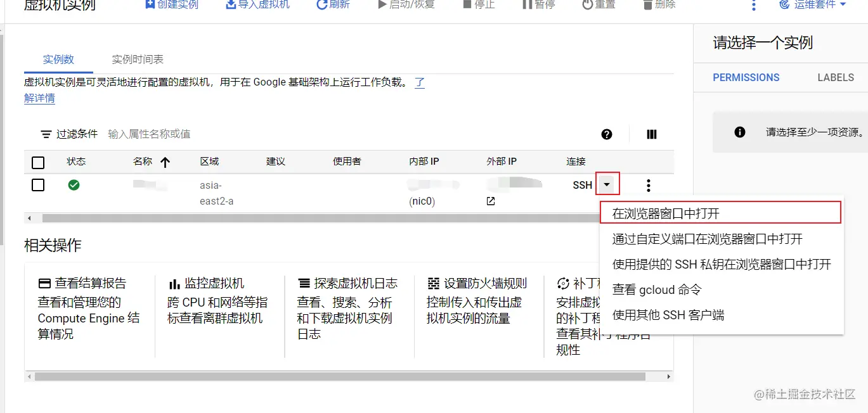The height and width of the screenshot is (413, 868).
Task: Sort by Name (名称) column arrow
Action: pyautogui.click(x=165, y=162)
